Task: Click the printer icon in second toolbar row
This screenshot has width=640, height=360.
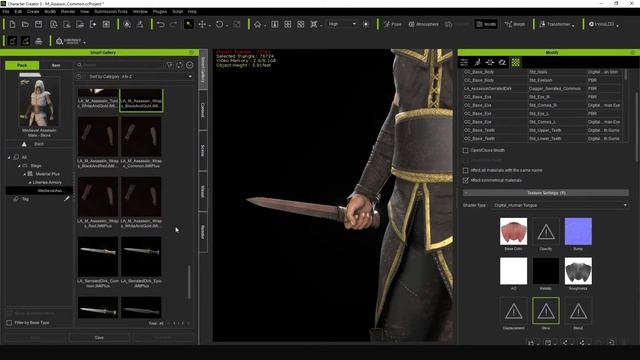Action: (x=38, y=41)
